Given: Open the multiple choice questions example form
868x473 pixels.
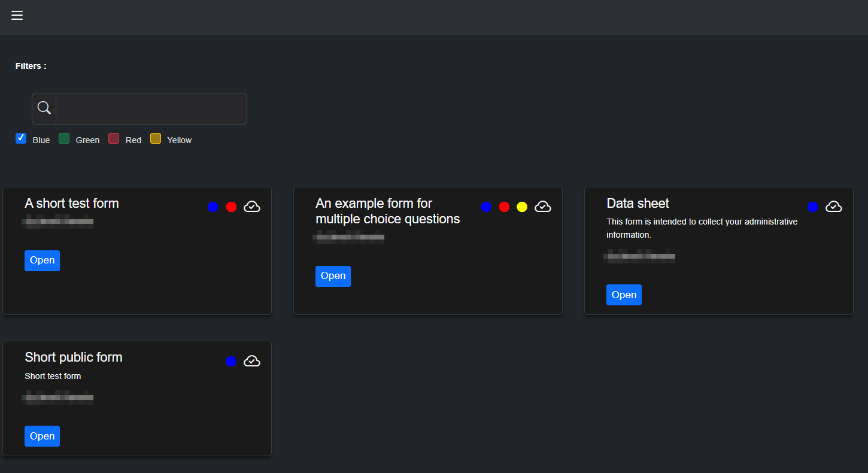Looking at the screenshot, I should tap(333, 276).
